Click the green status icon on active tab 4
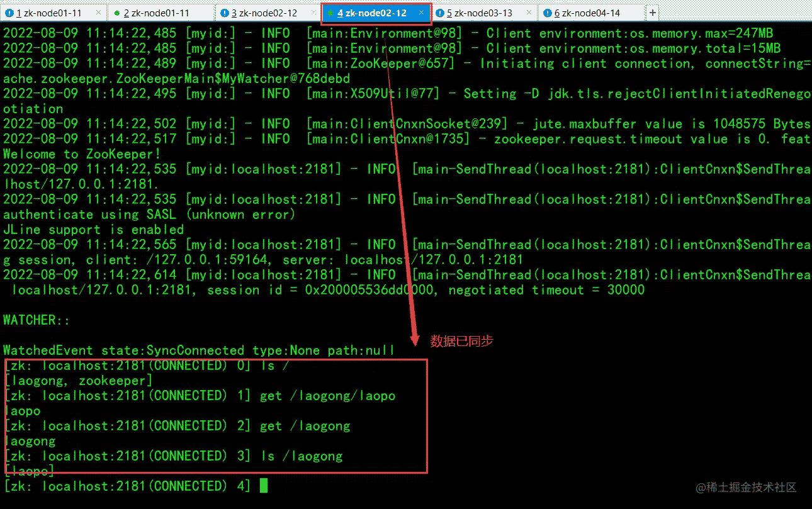This screenshot has width=812, height=509. coord(330,13)
